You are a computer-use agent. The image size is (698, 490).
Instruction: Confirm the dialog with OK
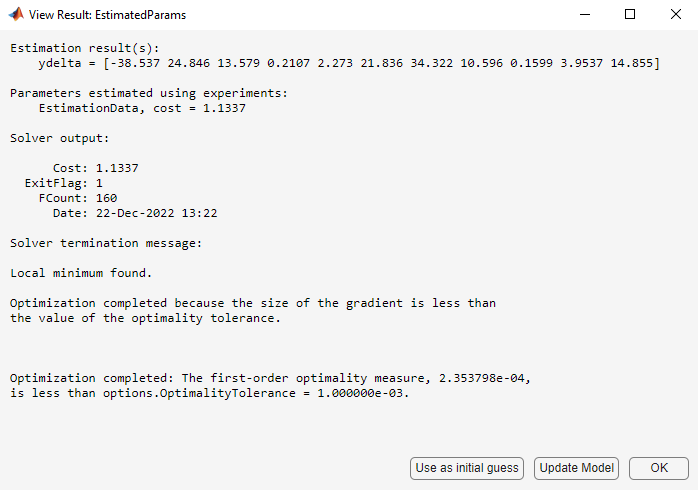[659, 468]
